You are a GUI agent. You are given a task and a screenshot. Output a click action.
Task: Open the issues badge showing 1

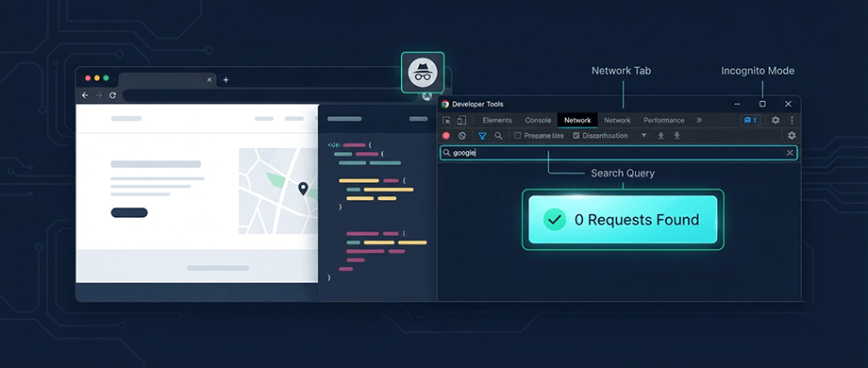(x=750, y=120)
